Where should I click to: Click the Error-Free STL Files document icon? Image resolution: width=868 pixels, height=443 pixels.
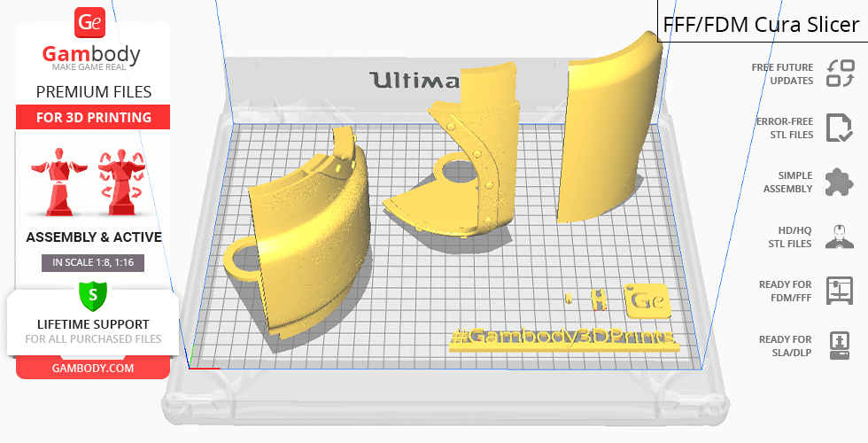[840, 128]
